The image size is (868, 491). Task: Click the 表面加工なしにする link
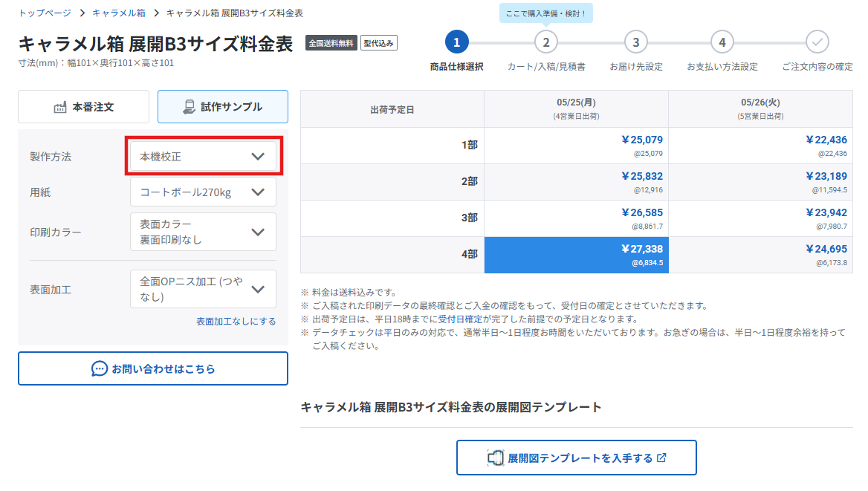click(236, 321)
